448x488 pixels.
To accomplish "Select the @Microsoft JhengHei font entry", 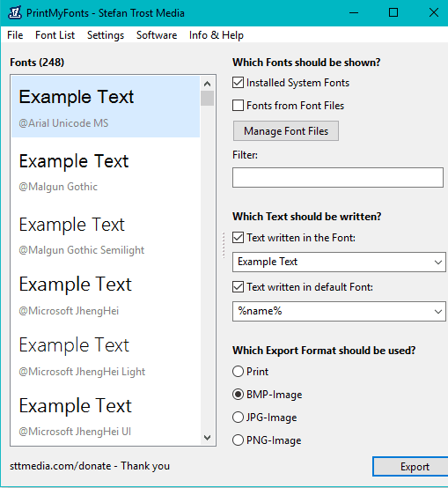I will (106, 294).
